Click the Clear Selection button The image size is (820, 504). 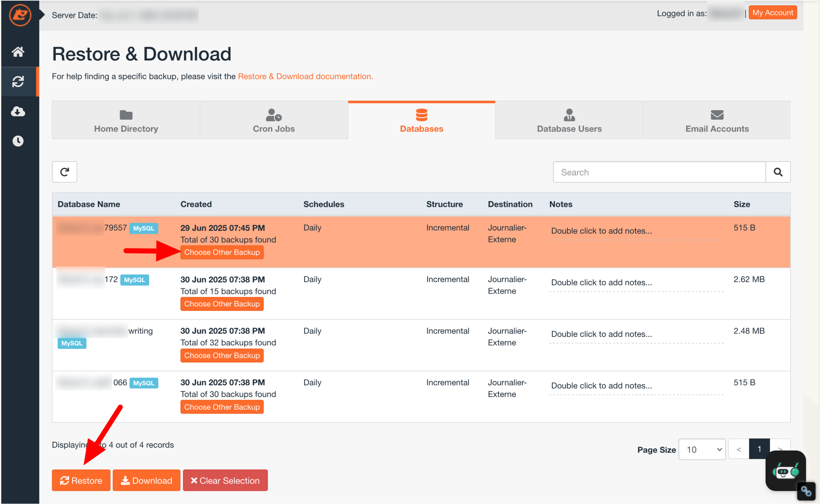click(225, 480)
